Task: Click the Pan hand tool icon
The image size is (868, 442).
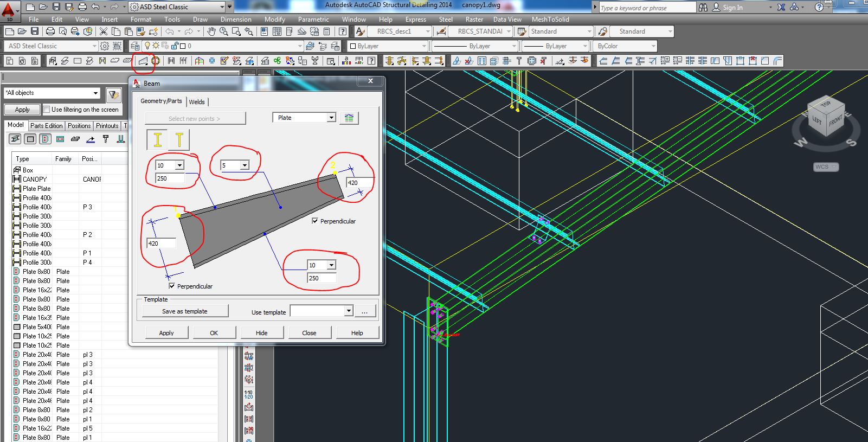Action: pos(211,31)
